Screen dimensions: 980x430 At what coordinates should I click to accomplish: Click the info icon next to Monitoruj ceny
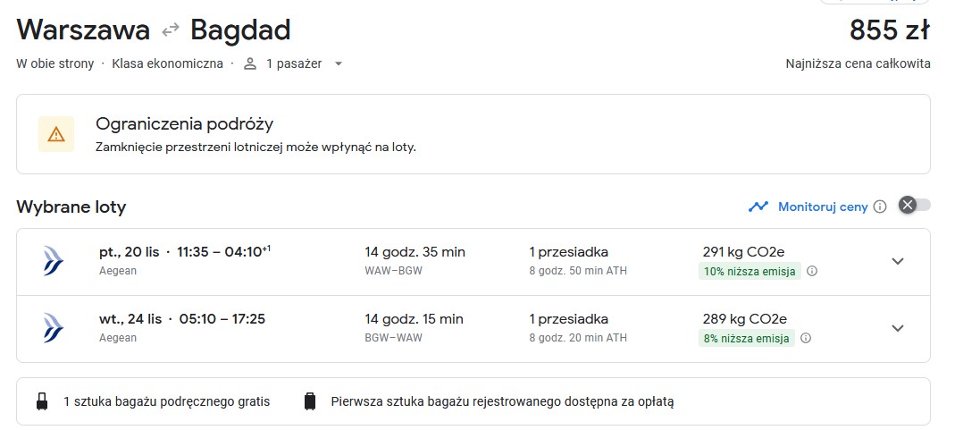click(880, 207)
